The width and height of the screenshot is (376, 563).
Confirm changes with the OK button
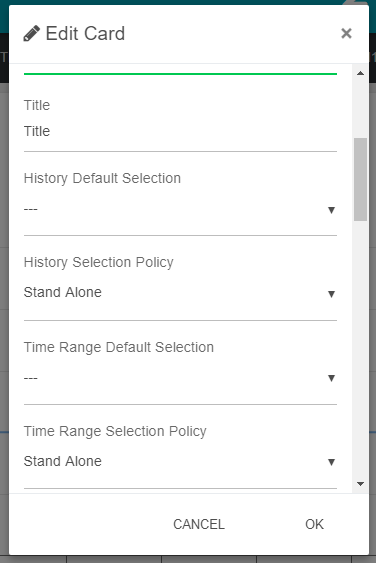(314, 524)
